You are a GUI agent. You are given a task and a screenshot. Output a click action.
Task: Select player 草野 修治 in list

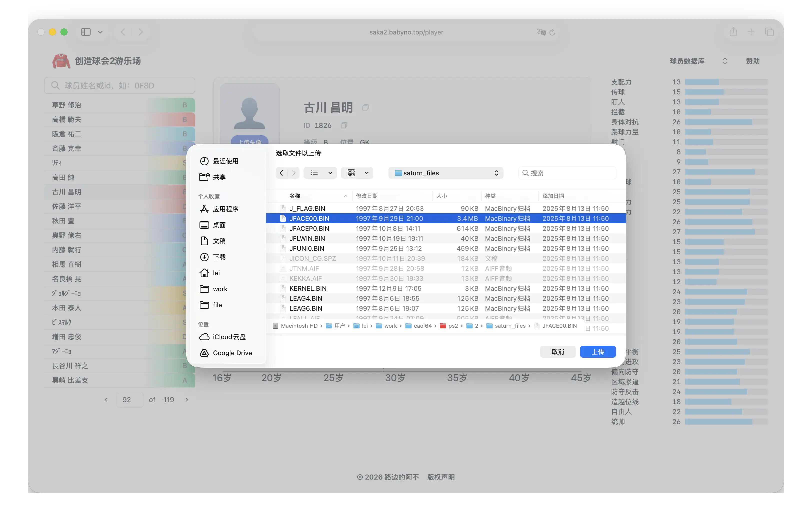point(119,105)
